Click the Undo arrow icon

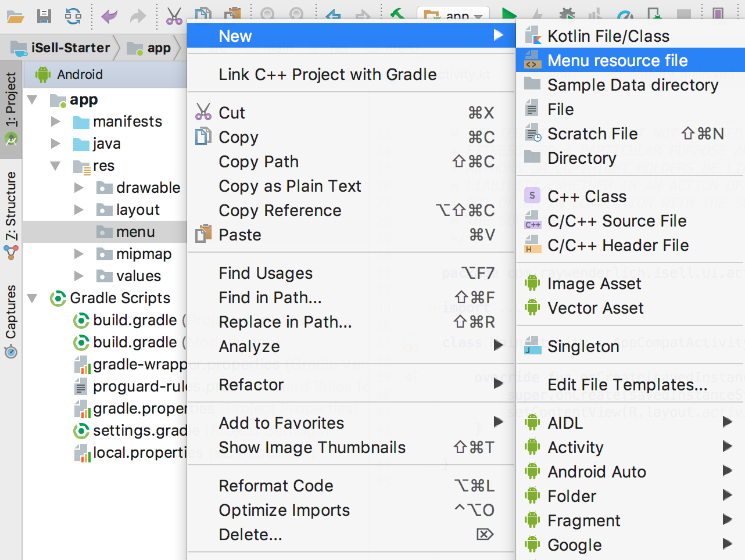pyautogui.click(x=109, y=16)
